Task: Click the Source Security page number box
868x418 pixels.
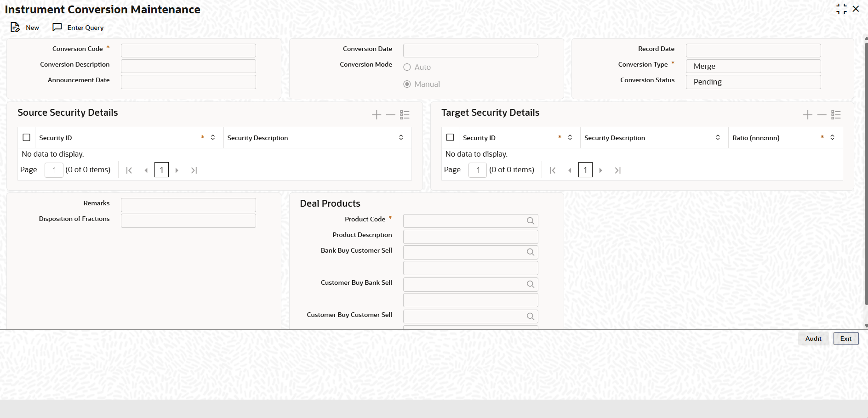Action: click(54, 170)
